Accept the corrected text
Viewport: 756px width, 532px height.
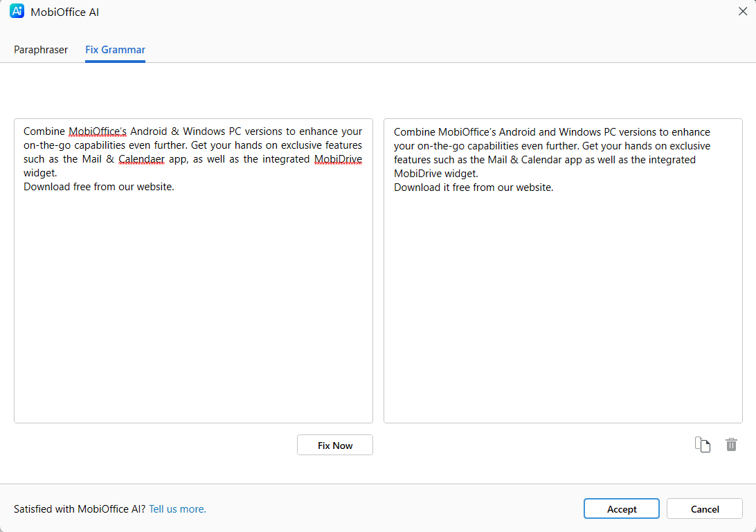click(x=622, y=509)
